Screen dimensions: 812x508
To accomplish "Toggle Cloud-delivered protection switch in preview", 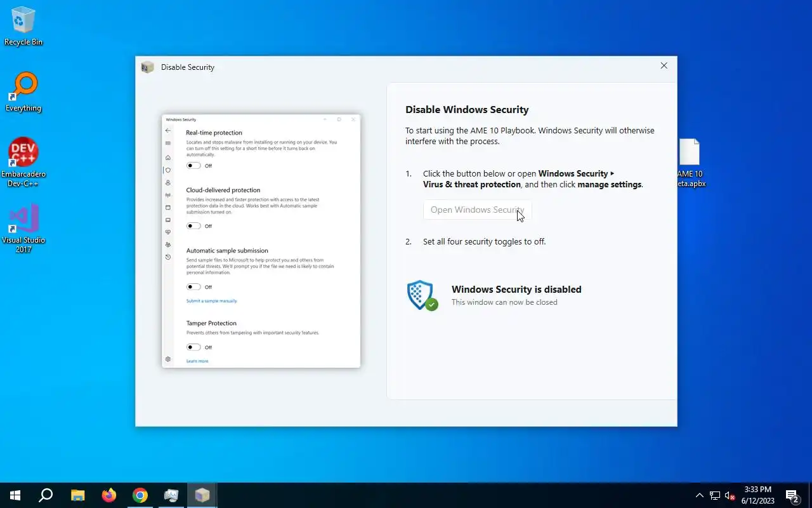I will click(193, 226).
